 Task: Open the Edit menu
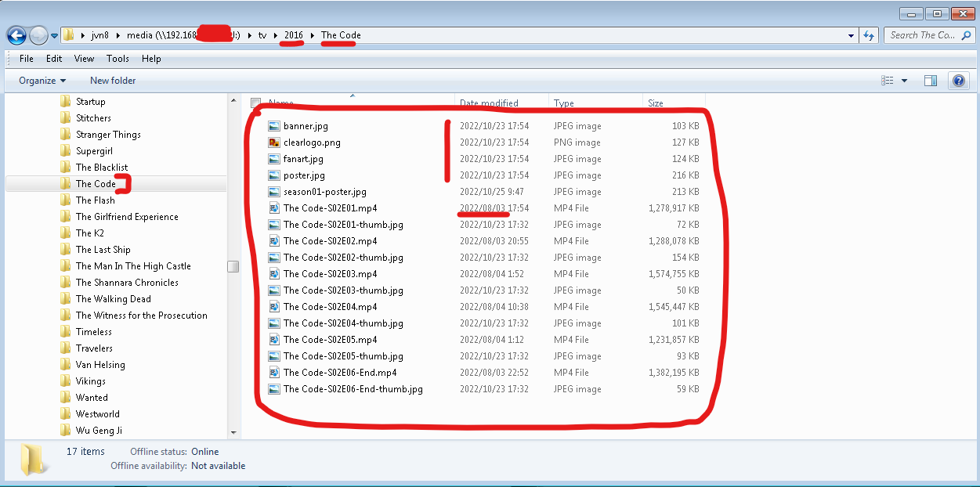point(54,59)
